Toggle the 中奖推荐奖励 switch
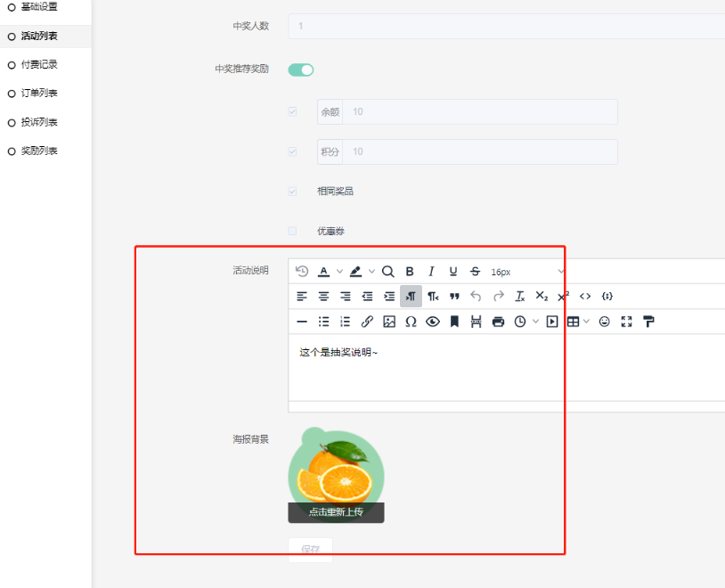 click(301, 69)
